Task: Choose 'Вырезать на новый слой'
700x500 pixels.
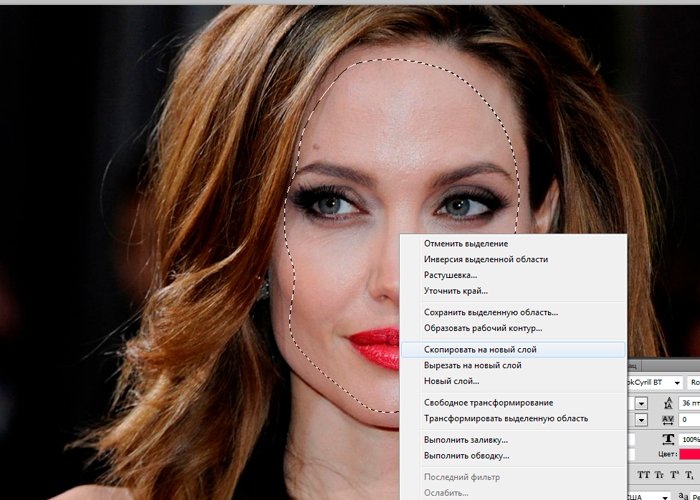Action: pos(513,365)
